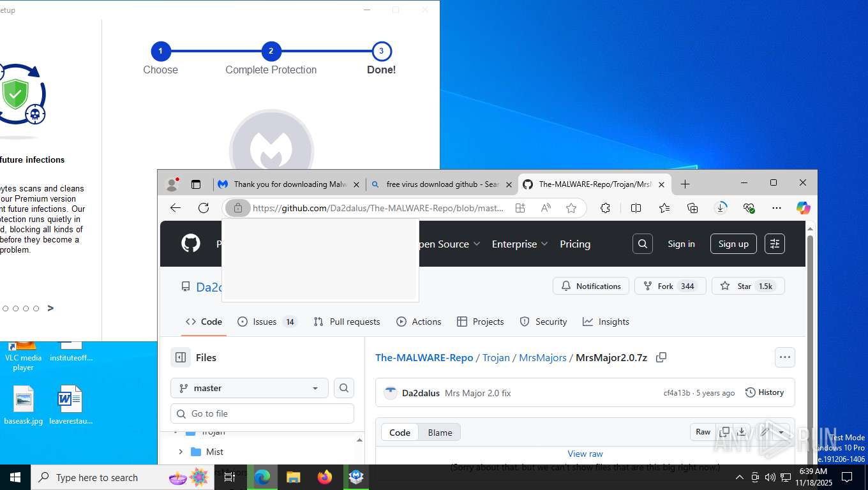Open the app view grid icon in address bar
This screenshot has height=490, width=868.
click(520, 208)
